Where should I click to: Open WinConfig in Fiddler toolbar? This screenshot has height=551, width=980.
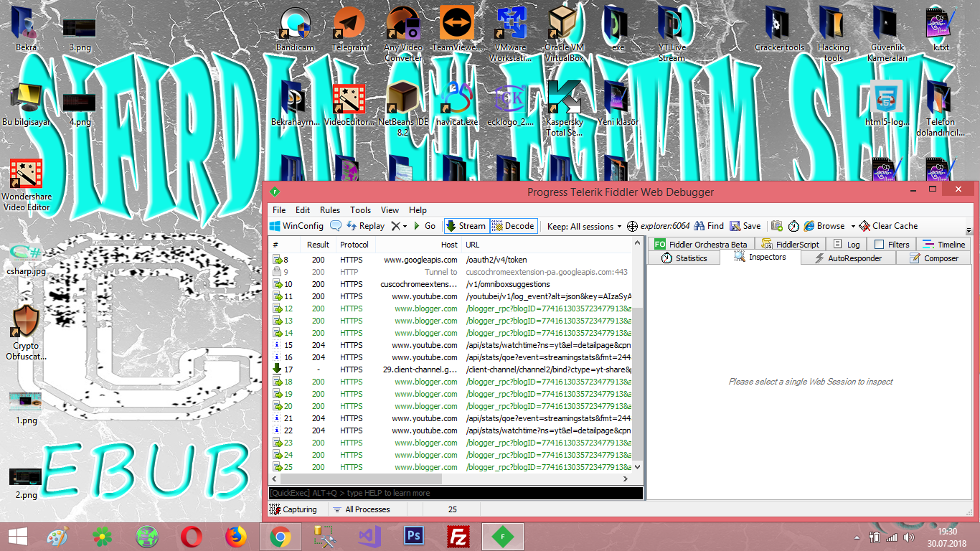click(296, 226)
